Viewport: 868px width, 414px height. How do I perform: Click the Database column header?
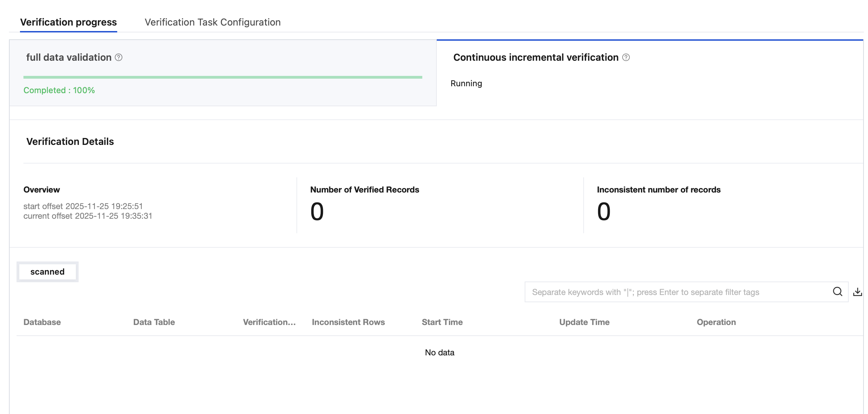point(42,322)
